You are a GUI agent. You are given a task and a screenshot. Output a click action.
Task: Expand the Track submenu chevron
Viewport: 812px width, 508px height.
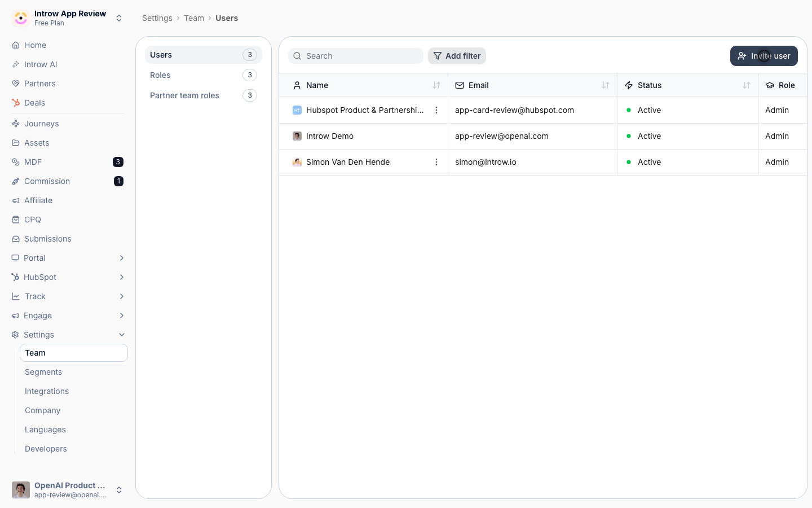click(x=122, y=296)
